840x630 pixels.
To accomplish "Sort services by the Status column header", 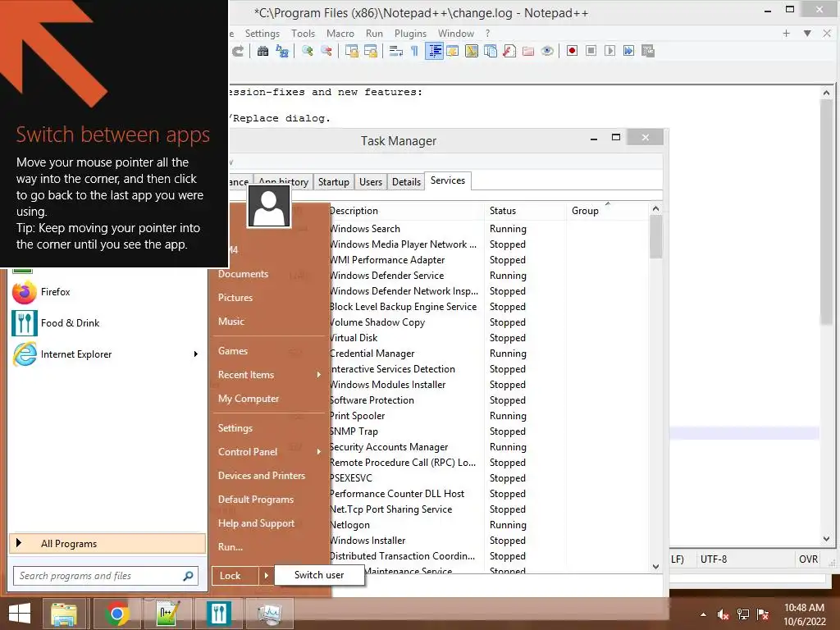I will click(525, 211).
